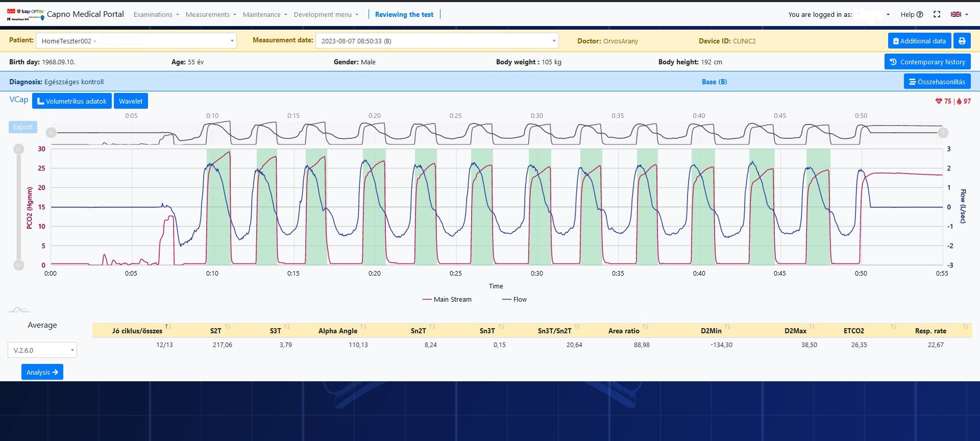Click the small waveform icon above Average

[x=19, y=310]
